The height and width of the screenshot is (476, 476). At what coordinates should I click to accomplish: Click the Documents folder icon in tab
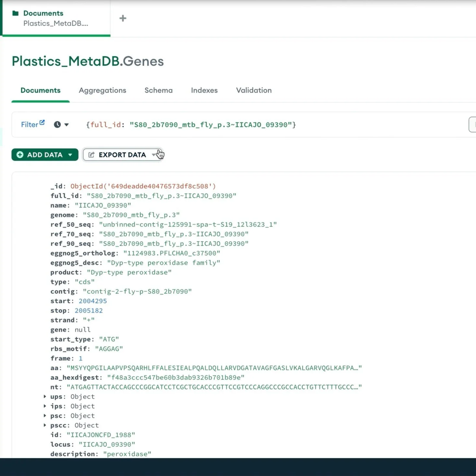[x=15, y=13]
